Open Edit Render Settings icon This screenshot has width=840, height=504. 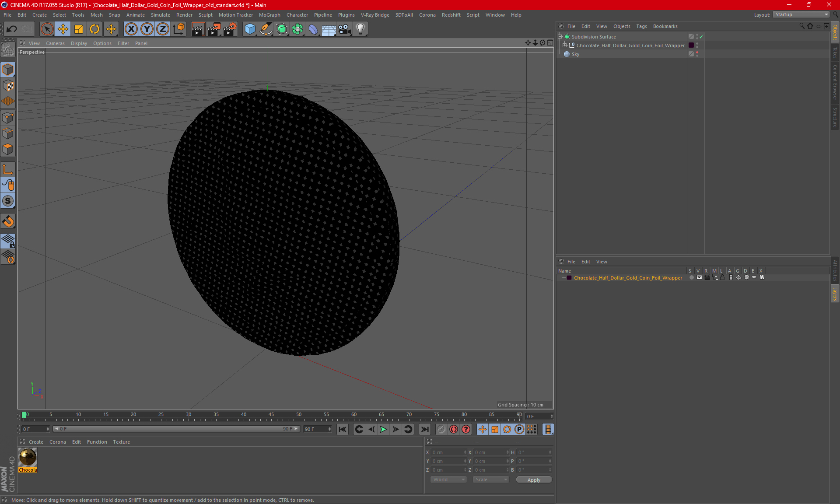coord(230,29)
